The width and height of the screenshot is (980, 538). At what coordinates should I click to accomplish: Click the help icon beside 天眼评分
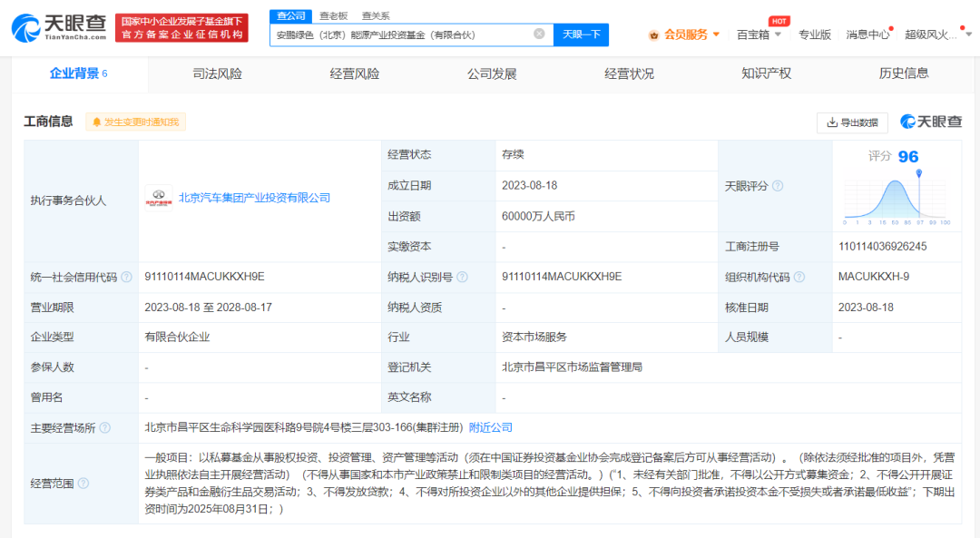coord(778,186)
